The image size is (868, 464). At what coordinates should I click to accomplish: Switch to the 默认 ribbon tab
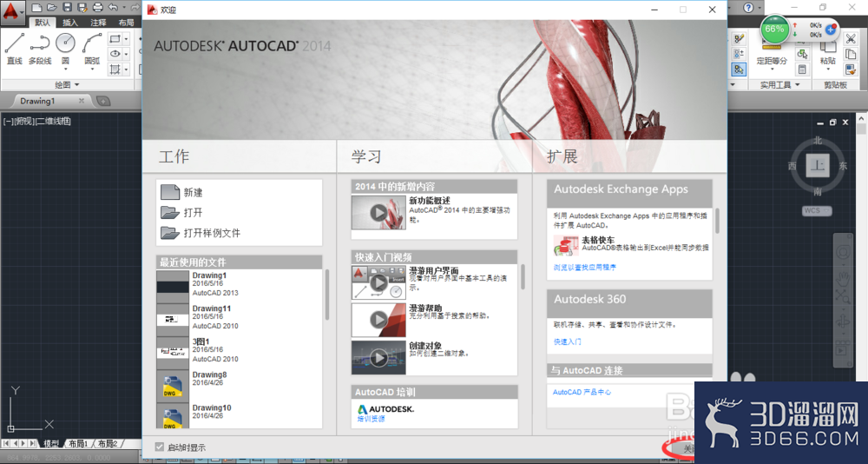(x=43, y=23)
